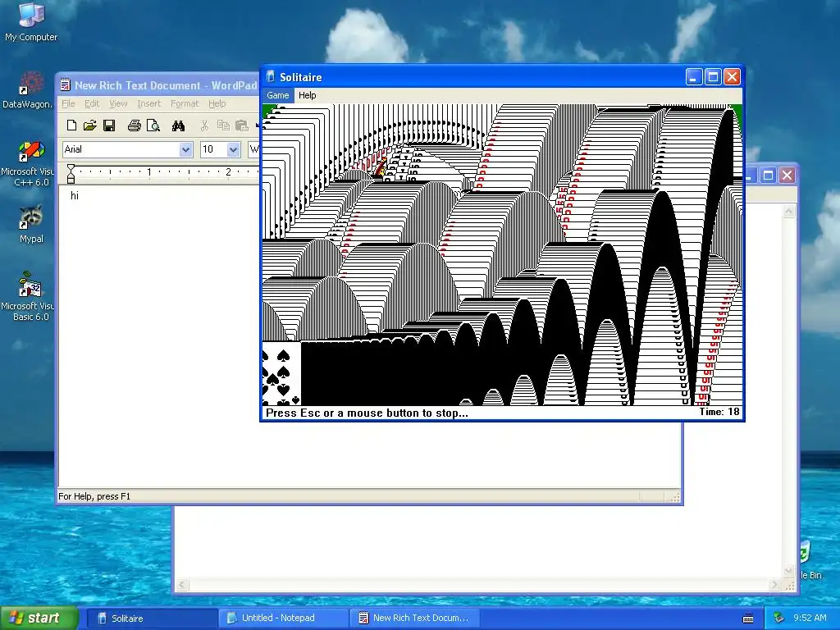This screenshot has height=630, width=840.
Task: Open the File menu in WordPad
Action: pyautogui.click(x=68, y=103)
